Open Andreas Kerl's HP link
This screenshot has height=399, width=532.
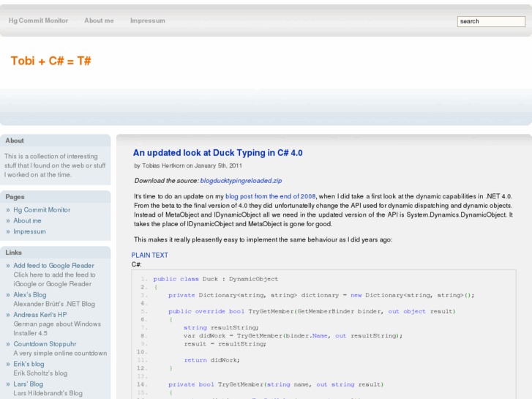pyautogui.click(x=40, y=315)
